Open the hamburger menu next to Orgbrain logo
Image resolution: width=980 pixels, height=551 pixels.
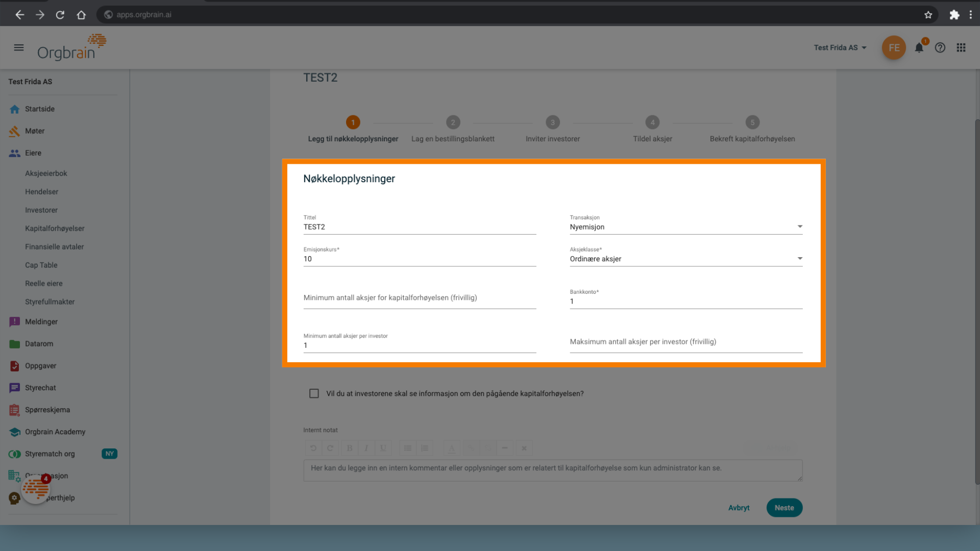click(x=19, y=47)
